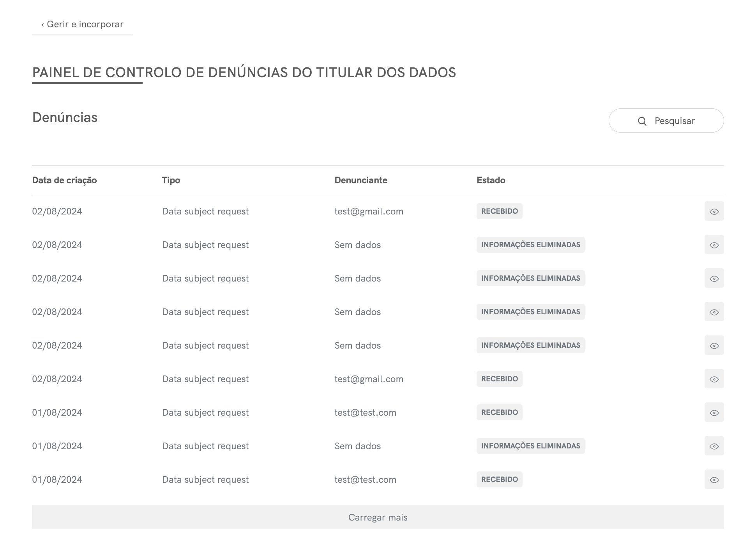
Task: View fifth row eye icon
Action: tap(714, 345)
